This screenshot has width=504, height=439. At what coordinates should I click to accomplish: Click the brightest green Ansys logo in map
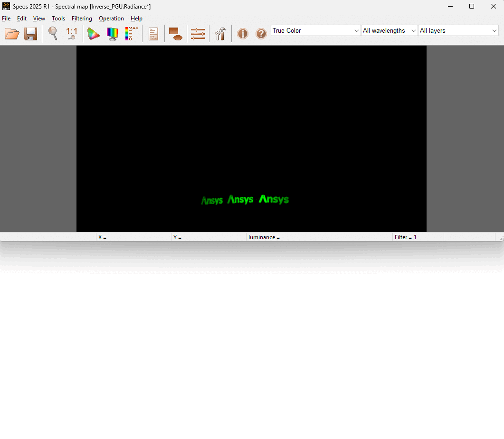(x=274, y=199)
